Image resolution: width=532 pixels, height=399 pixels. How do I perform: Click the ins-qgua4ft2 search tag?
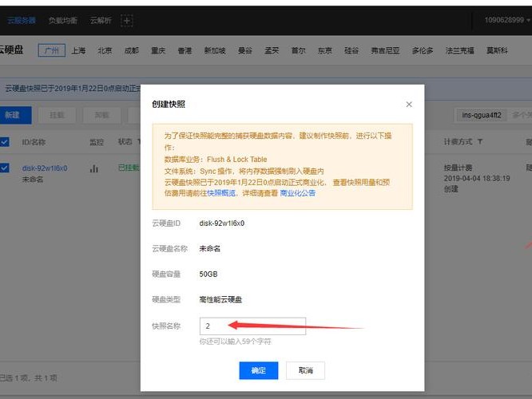[x=482, y=115]
